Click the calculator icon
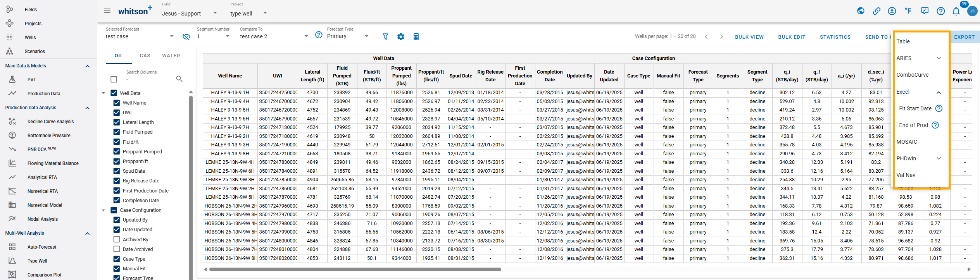The image size is (980, 280). [416, 36]
